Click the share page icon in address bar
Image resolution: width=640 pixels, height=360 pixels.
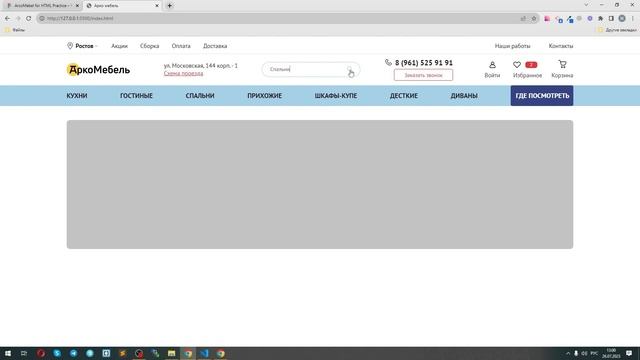tap(523, 18)
